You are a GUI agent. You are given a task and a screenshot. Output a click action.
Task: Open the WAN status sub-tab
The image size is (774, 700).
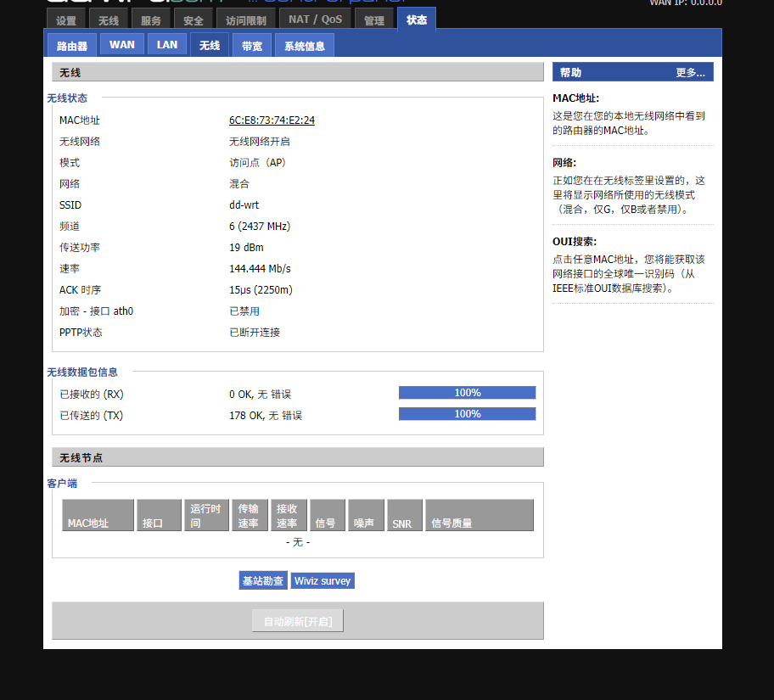[121, 44]
